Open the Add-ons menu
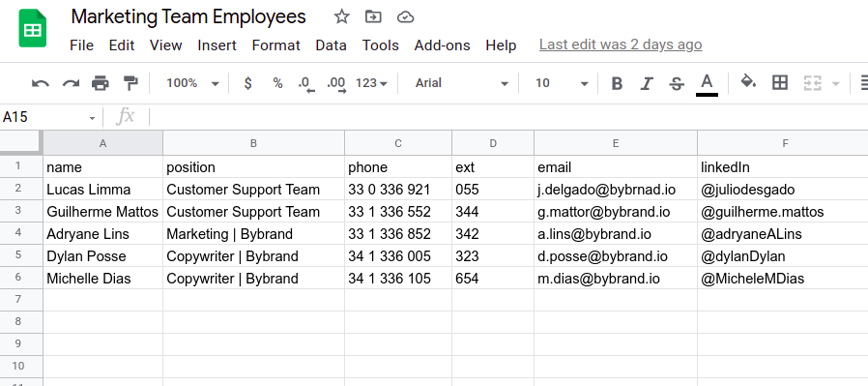868x386 pixels. click(x=443, y=45)
